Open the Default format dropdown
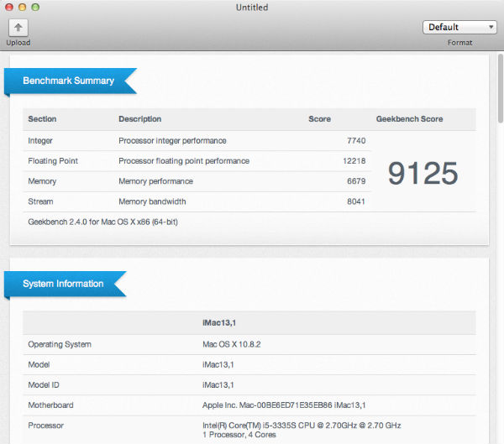The image size is (504, 444). (x=459, y=28)
